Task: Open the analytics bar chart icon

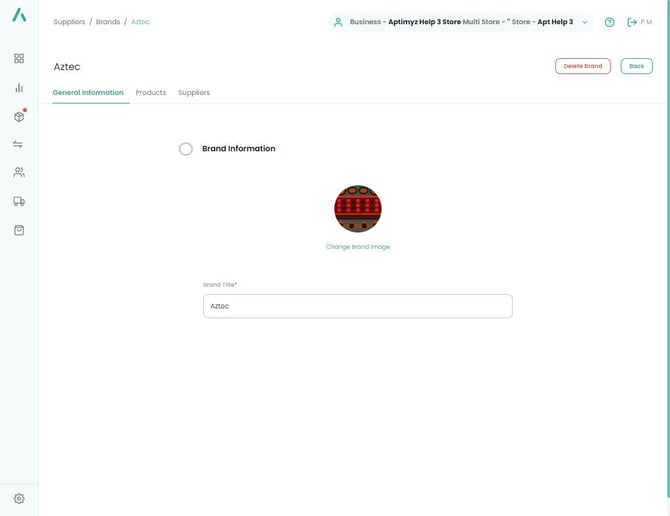Action: point(19,88)
